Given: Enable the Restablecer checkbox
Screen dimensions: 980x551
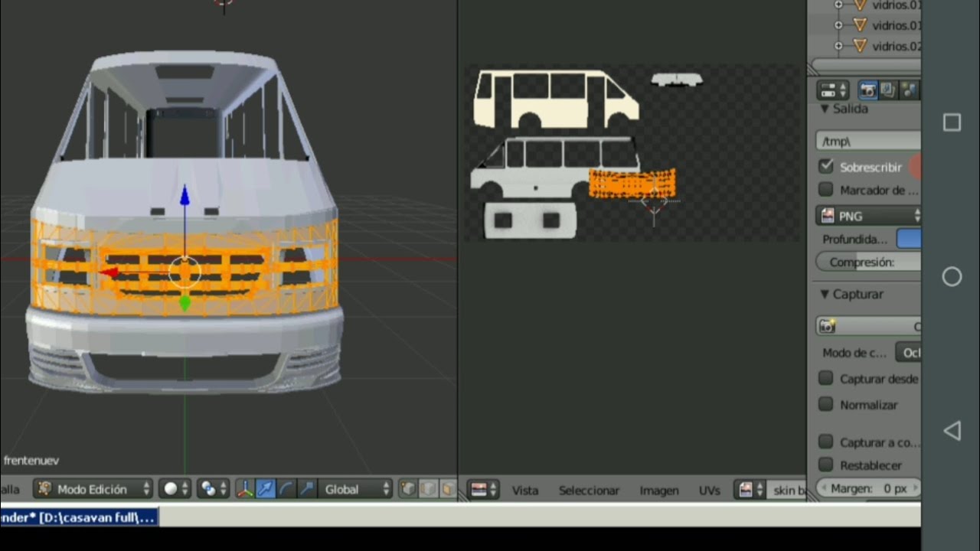Looking at the screenshot, I should (826, 465).
